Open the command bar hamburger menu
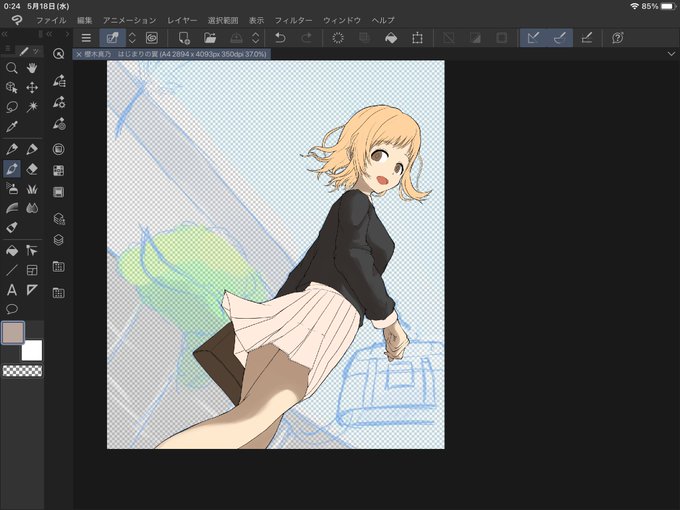 (x=86, y=38)
